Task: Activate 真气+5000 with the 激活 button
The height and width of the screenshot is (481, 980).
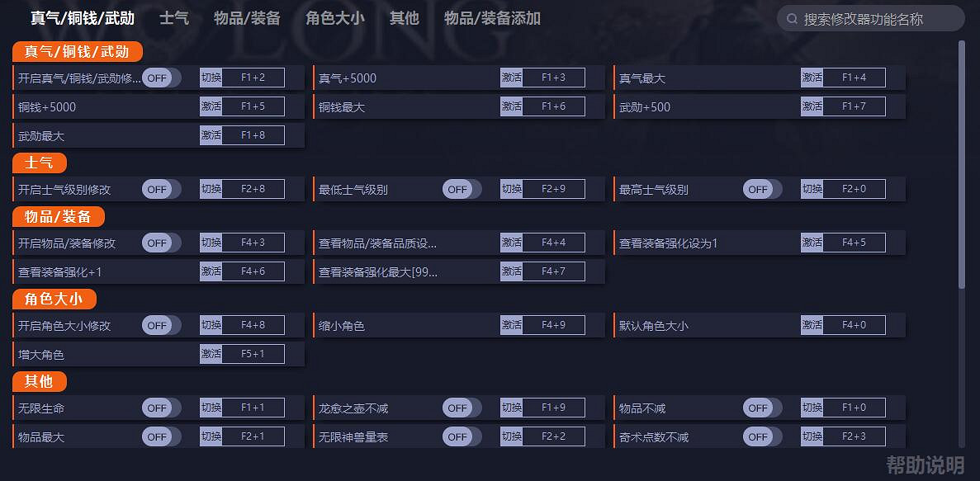Action: [x=511, y=77]
